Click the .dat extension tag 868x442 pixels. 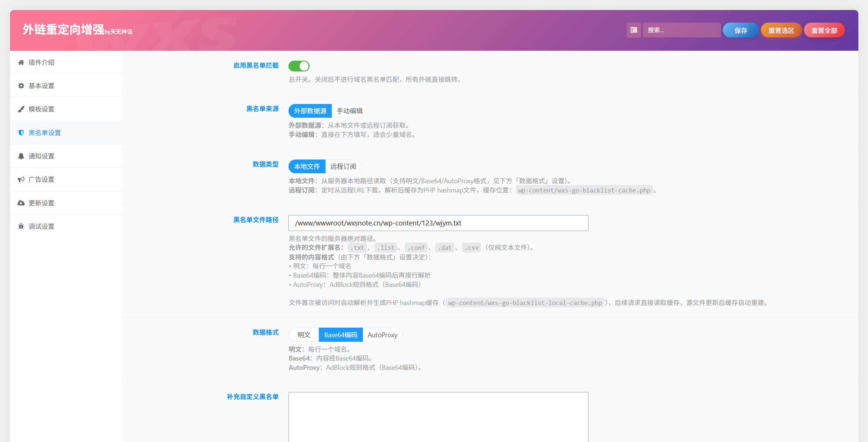pos(445,248)
